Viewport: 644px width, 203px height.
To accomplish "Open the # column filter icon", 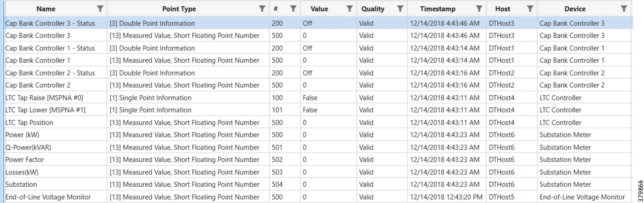I will click(293, 9).
